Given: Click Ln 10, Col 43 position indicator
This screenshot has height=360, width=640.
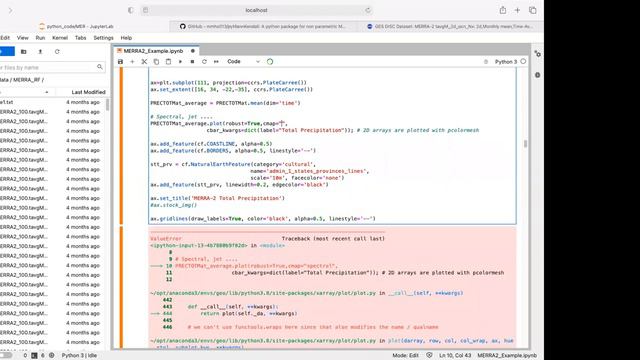Looking at the screenshot, I should coord(455,356).
